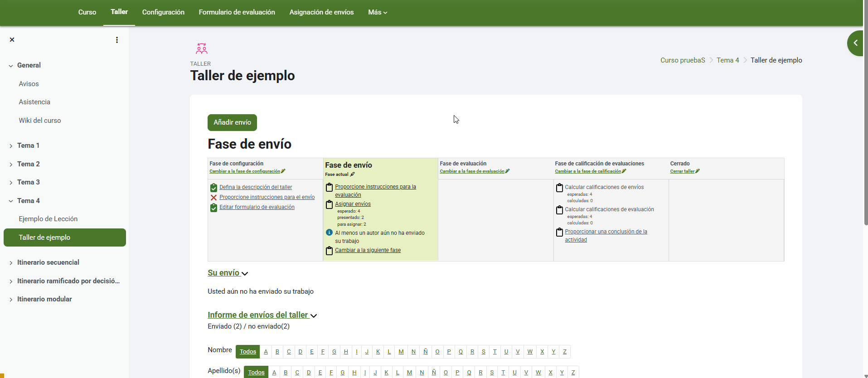Open Avisos in course index

point(29,84)
